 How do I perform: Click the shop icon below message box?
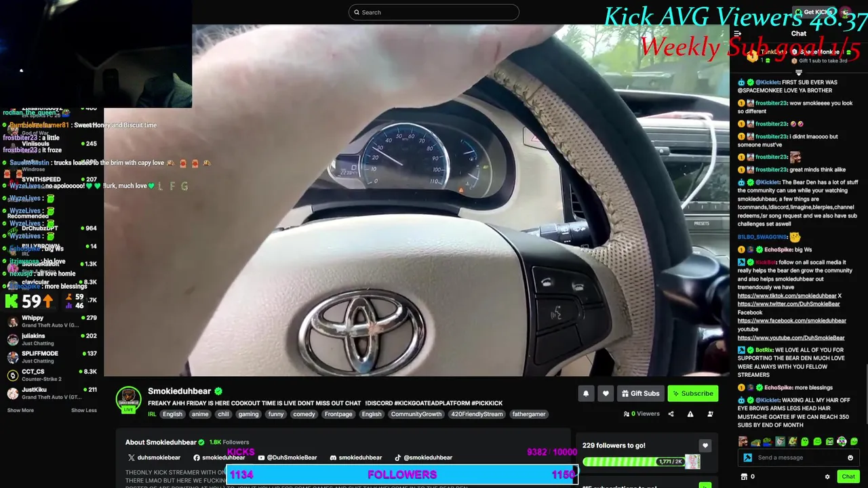(744, 476)
